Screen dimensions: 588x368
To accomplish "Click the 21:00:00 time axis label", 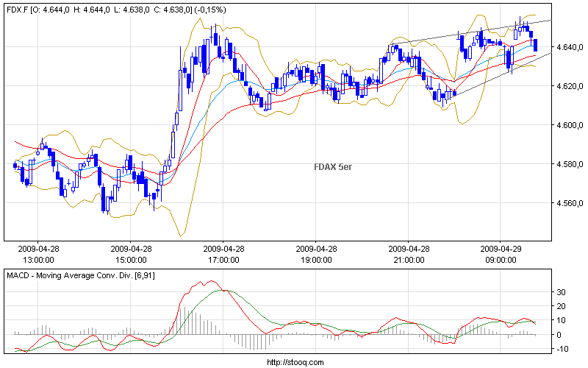I will pyautogui.click(x=409, y=260).
